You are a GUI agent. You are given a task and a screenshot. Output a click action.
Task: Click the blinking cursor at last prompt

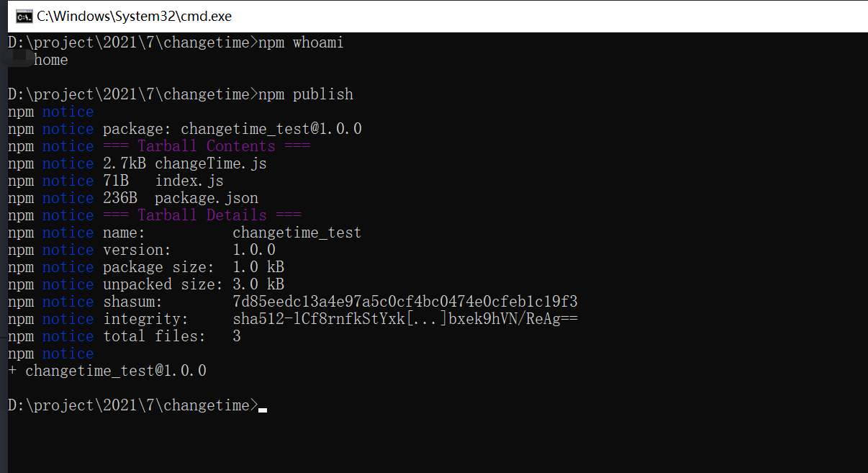tap(263, 410)
